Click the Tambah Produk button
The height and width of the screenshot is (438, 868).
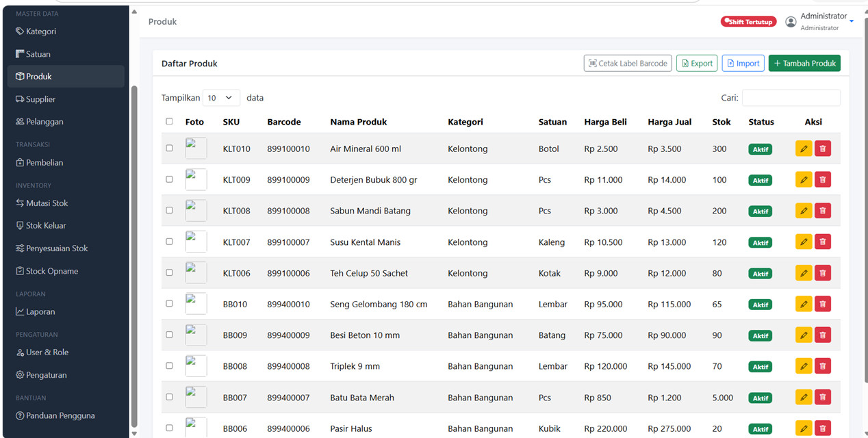point(804,63)
